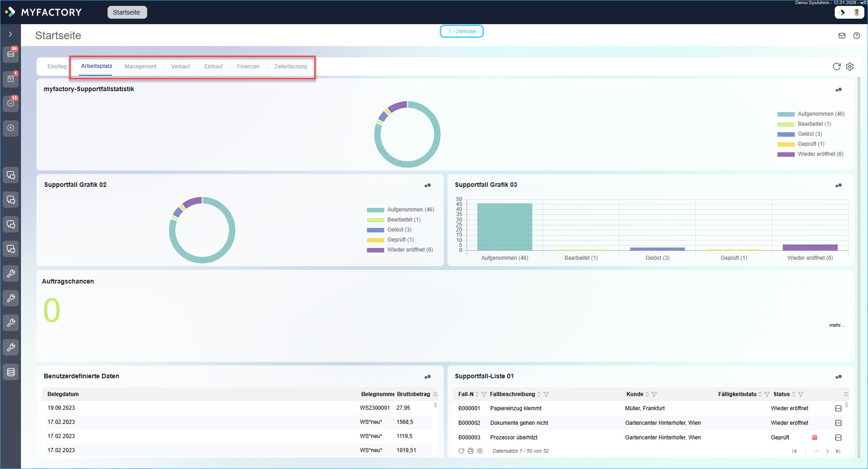Open the calendar icon in sidebar

click(x=11, y=79)
